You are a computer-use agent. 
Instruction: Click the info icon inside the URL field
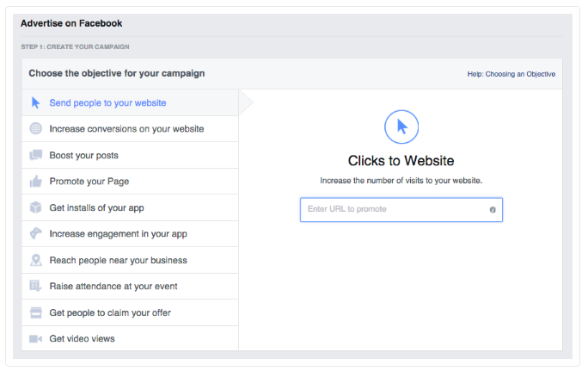point(493,210)
